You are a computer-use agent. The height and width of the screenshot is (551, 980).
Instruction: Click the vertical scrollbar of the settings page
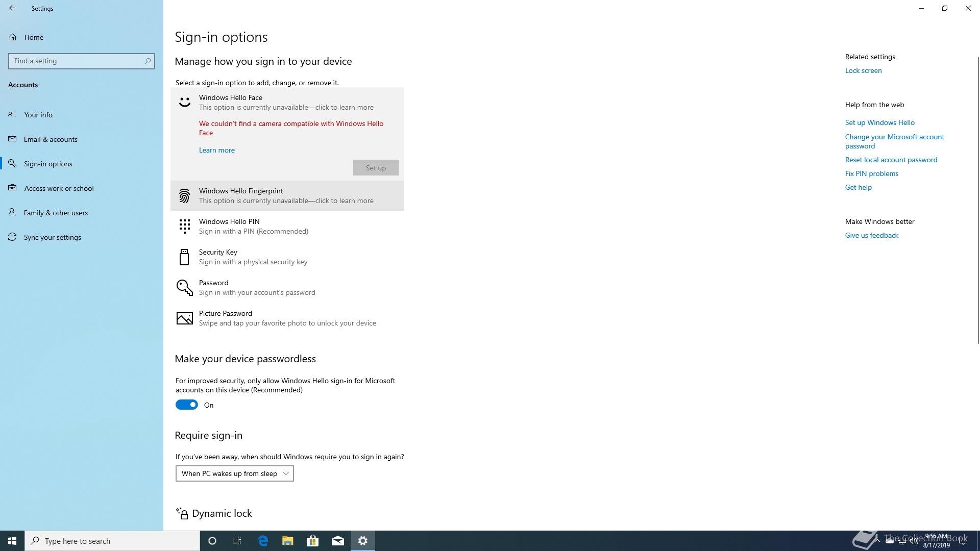(x=978, y=200)
